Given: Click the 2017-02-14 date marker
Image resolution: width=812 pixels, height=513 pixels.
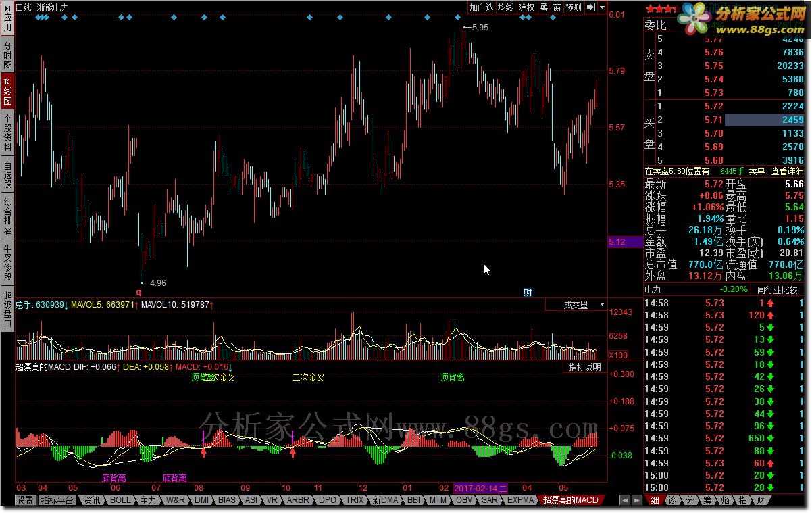Looking at the screenshot, I should (x=480, y=488).
